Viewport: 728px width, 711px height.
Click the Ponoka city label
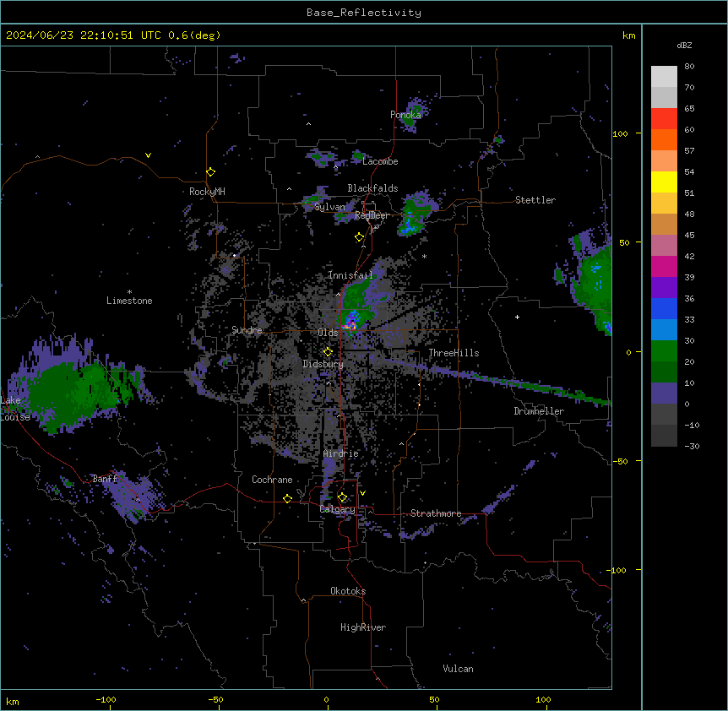pos(405,115)
